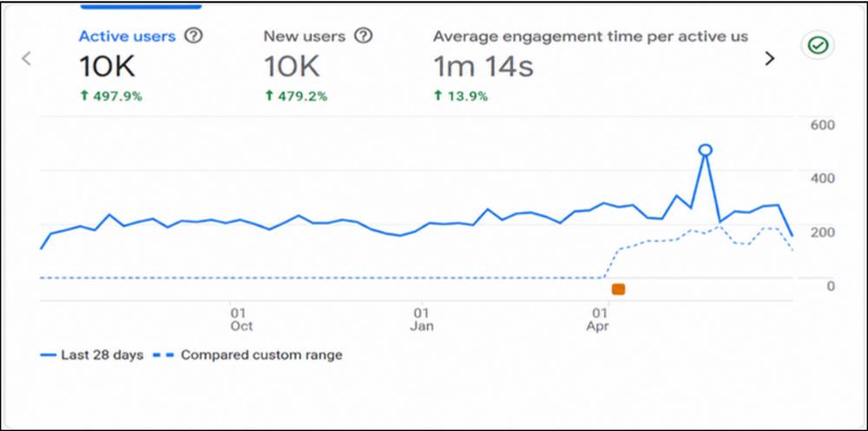Click the 01 Apr axis label
Image resolution: width=868 pixels, height=431 pixels.
598,320
